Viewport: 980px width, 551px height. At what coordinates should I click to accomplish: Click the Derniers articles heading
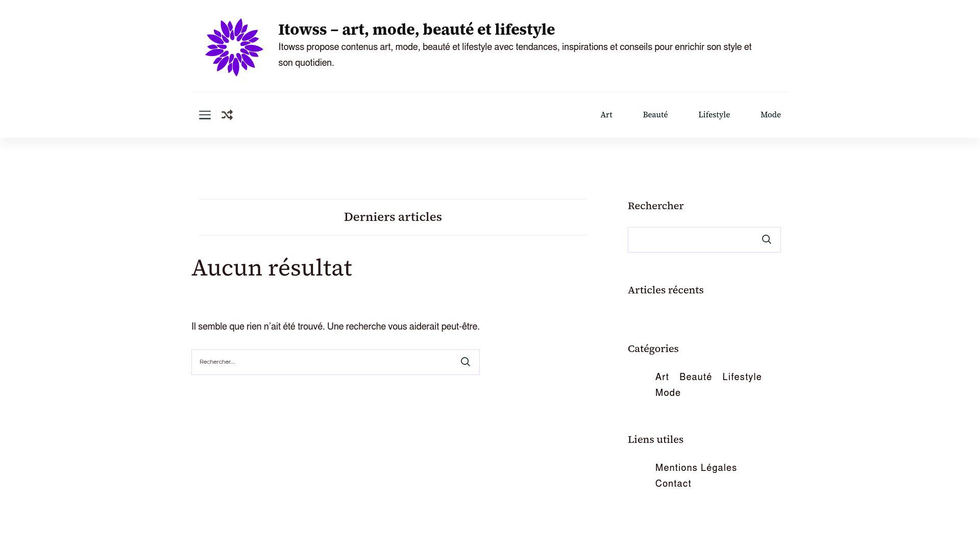pos(393,217)
